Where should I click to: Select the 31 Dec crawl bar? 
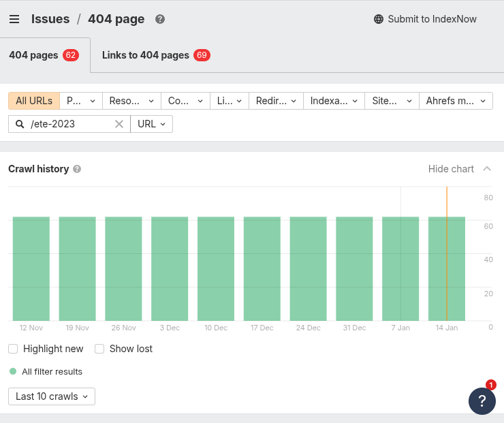click(x=355, y=268)
